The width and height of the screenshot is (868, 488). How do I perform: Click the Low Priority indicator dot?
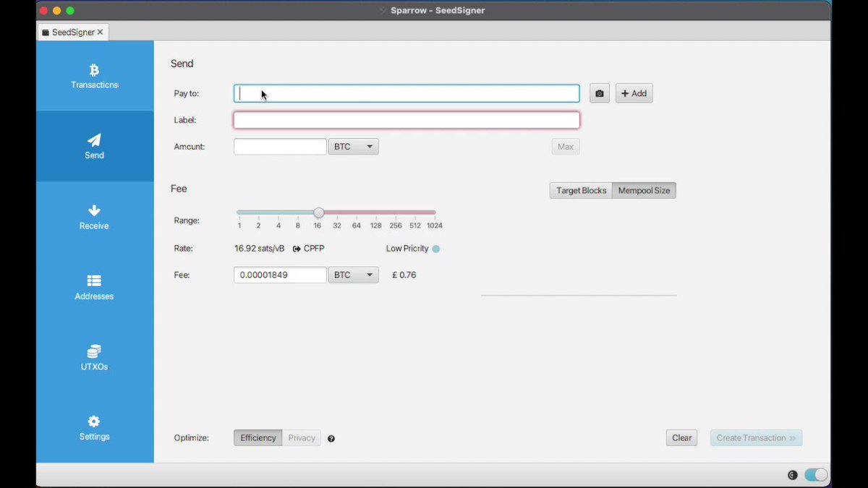[x=435, y=249]
